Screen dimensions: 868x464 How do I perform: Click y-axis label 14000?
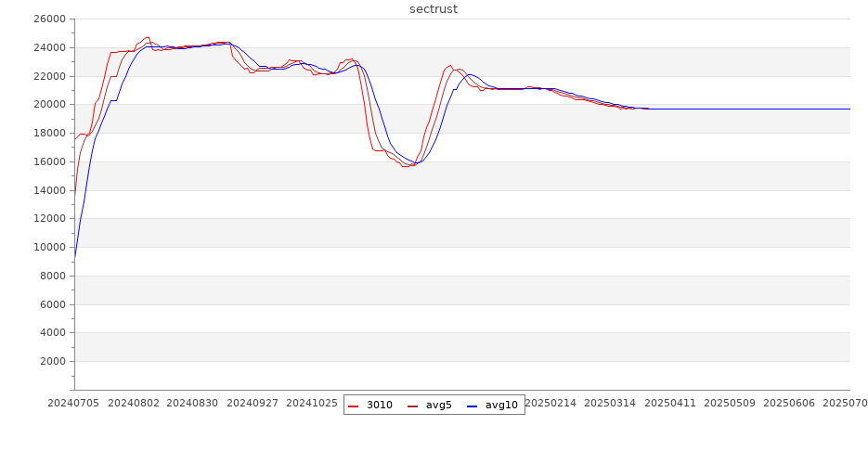pyautogui.click(x=50, y=190)
